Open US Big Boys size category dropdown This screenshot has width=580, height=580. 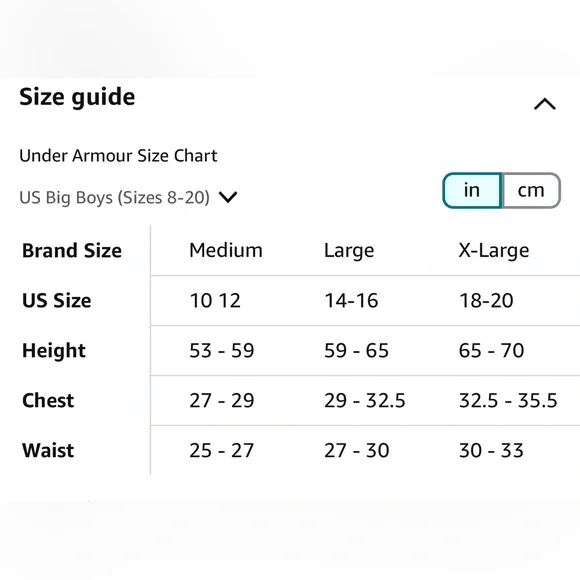coord(128,197)
